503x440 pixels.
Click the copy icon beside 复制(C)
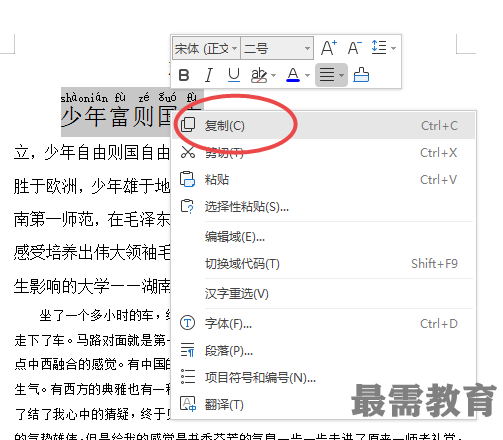point(188,125)
